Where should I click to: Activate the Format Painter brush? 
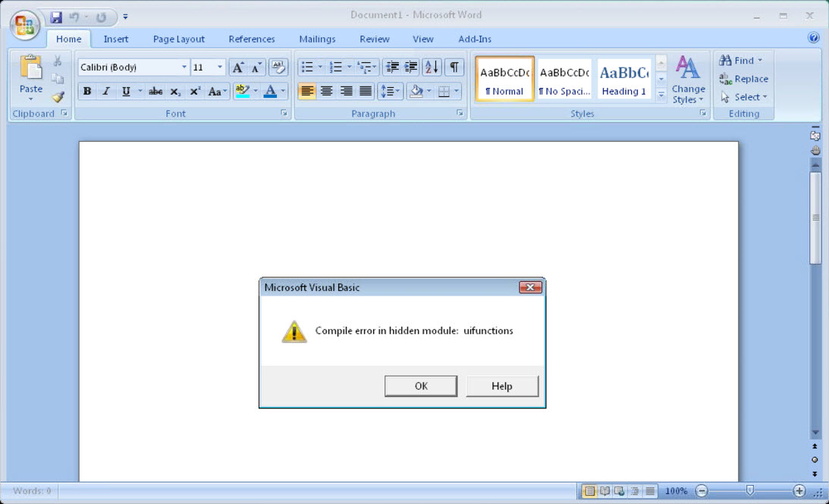pyautogui.click(x=58, y=97)
